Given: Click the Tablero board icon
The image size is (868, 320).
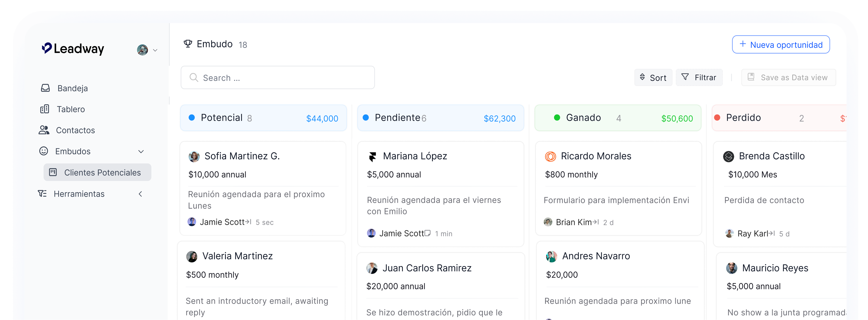Looking at the screenshot, I should (x=45, y=109).
